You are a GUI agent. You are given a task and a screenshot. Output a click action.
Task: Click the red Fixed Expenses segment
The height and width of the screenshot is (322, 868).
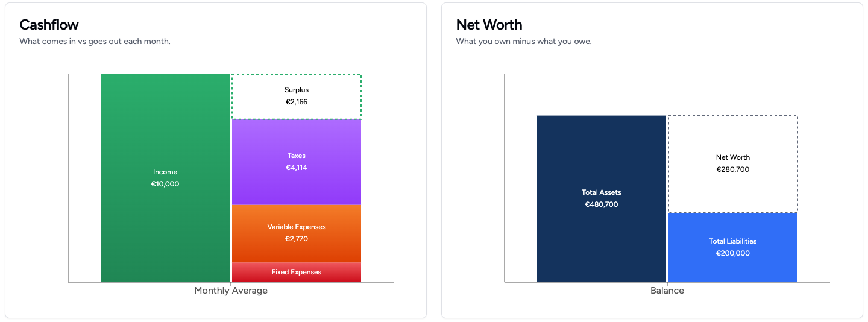tap(296, 272)
